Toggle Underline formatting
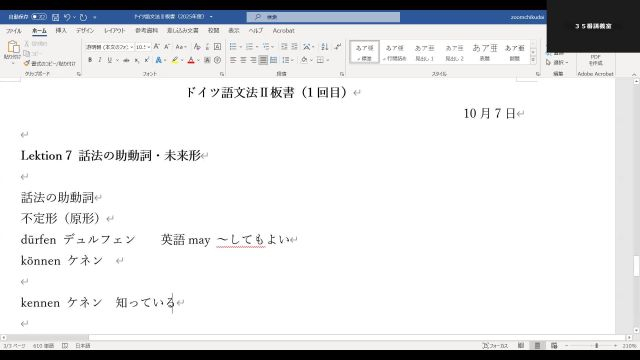640x360 pixels. (109, 60)
